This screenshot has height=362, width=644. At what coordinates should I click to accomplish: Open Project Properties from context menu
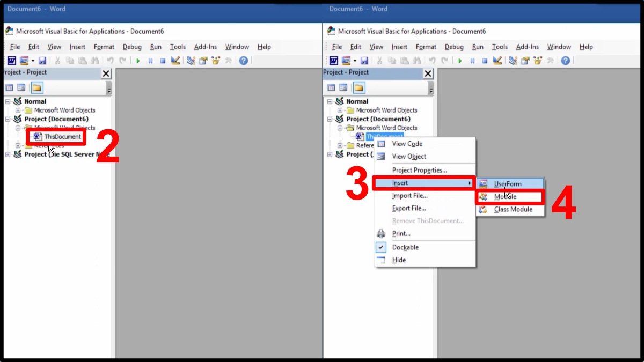tap(425, 170)
